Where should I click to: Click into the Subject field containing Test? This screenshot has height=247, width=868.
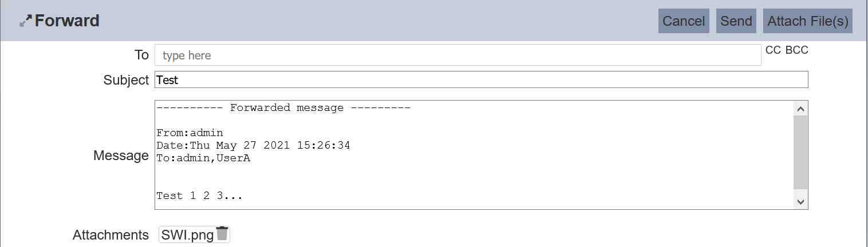click(x=481, y=80)
